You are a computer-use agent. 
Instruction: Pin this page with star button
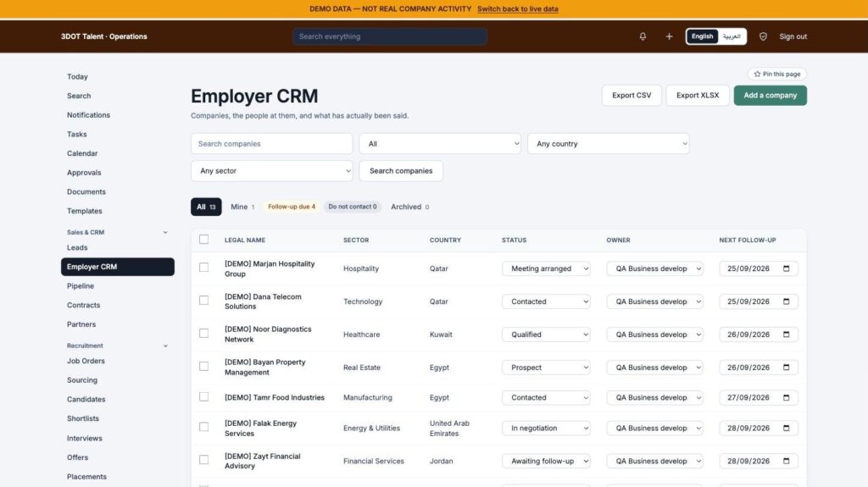[x=776, y=75]
